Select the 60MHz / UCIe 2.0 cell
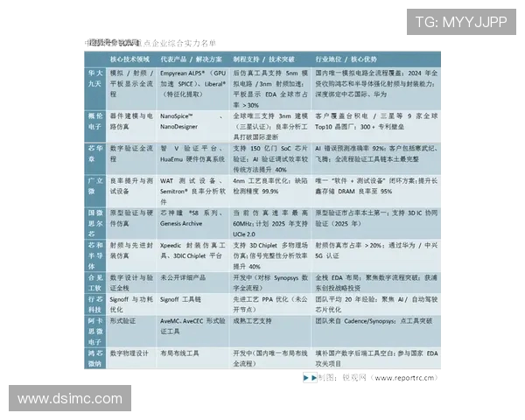 270,223
